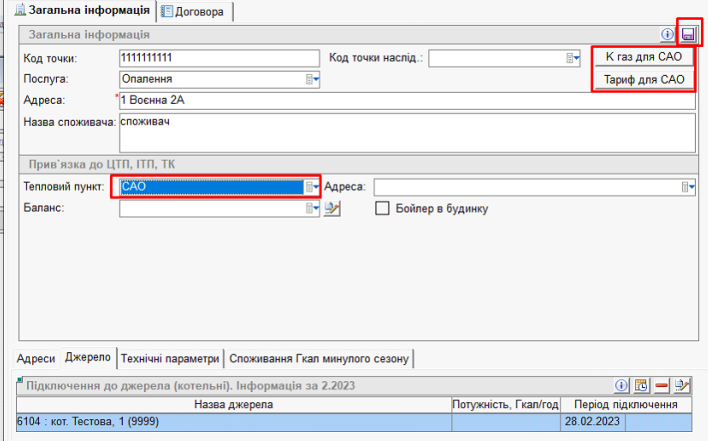Viewport: 708px width, 441px height.
Task: Click red minus delete icon in source panel
Action: click(662, 385)
